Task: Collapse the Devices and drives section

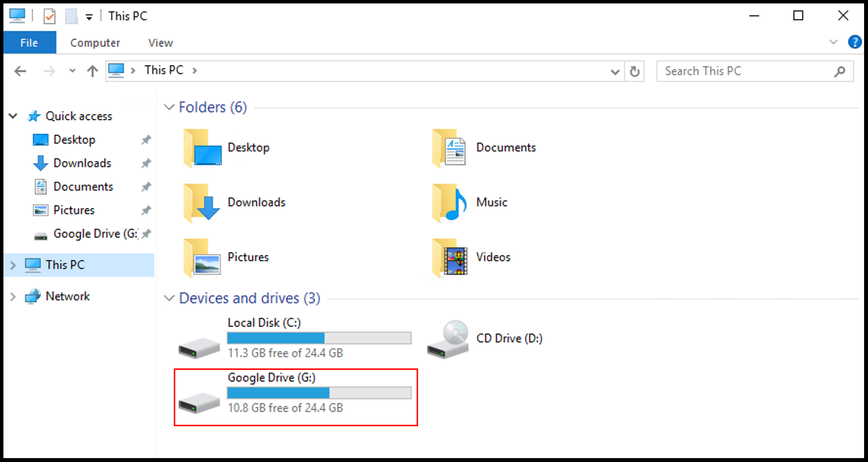Action: point(169,298)
